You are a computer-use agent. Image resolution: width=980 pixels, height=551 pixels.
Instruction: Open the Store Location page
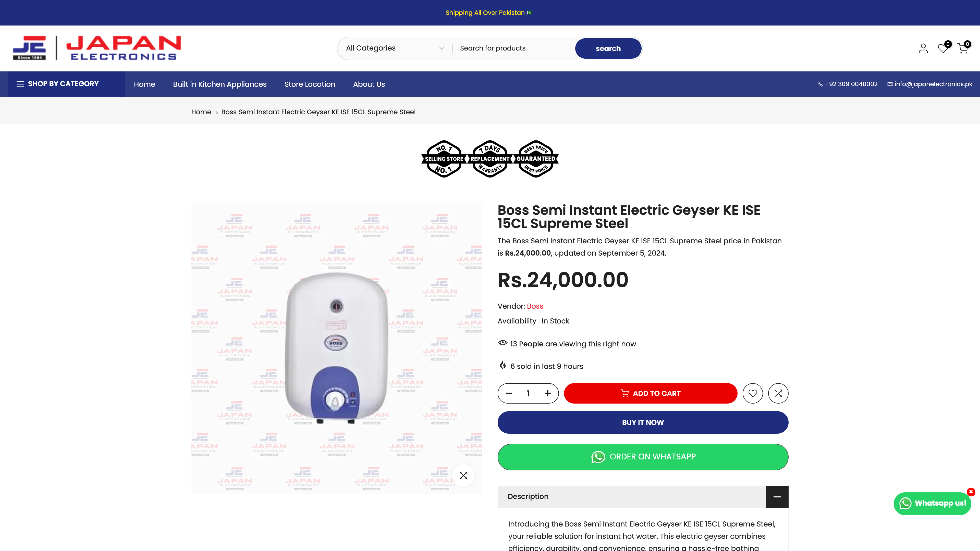(x=310, y=84)
